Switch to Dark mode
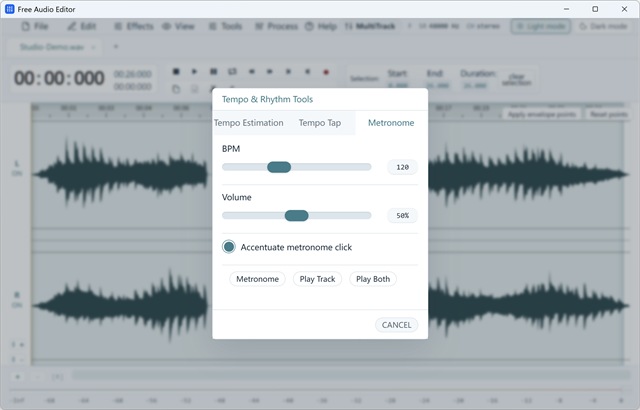The width and height of the screenshot is (640, 410). pos(603,27)
